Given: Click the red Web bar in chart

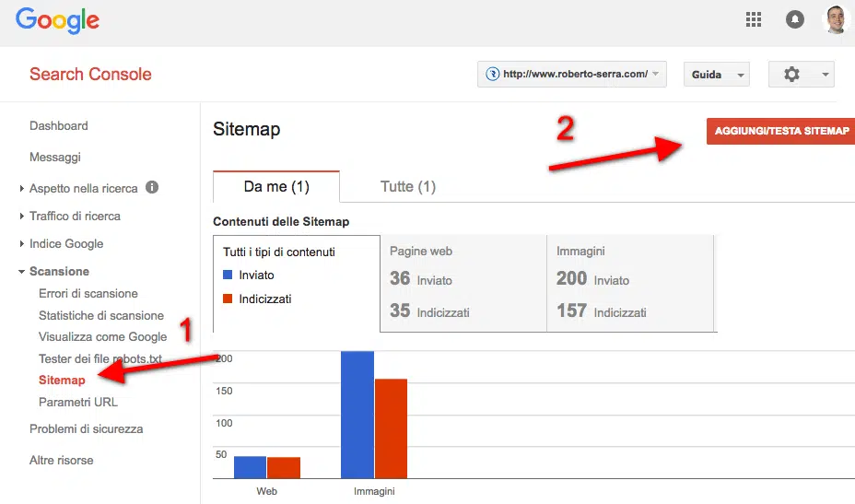Looking at the screenshot, I should tap(284, 468).
